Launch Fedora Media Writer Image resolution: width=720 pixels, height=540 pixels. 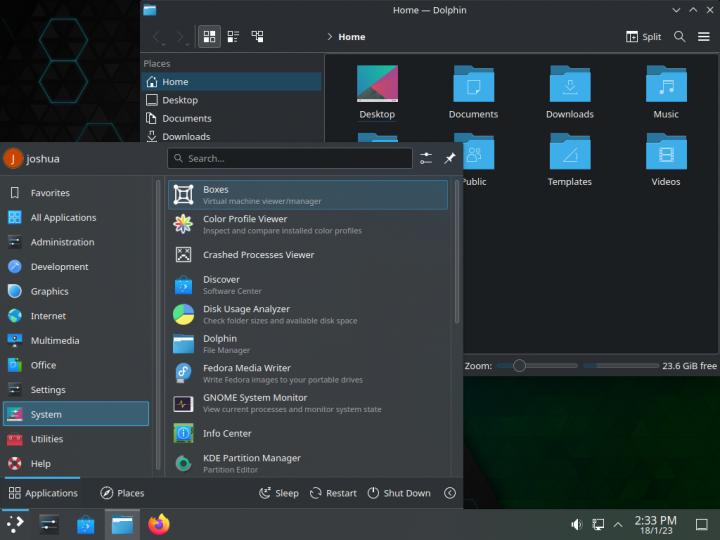point(308,374)
